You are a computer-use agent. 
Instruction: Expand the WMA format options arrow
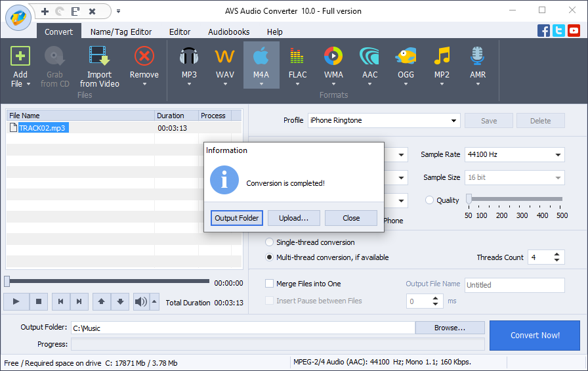[333, 85]
